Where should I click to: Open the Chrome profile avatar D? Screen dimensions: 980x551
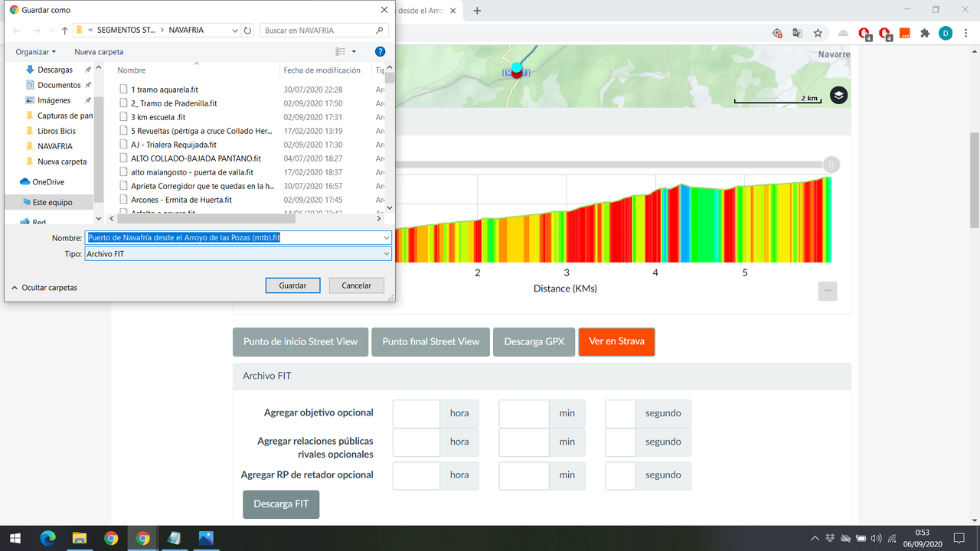tap(946, 33)
